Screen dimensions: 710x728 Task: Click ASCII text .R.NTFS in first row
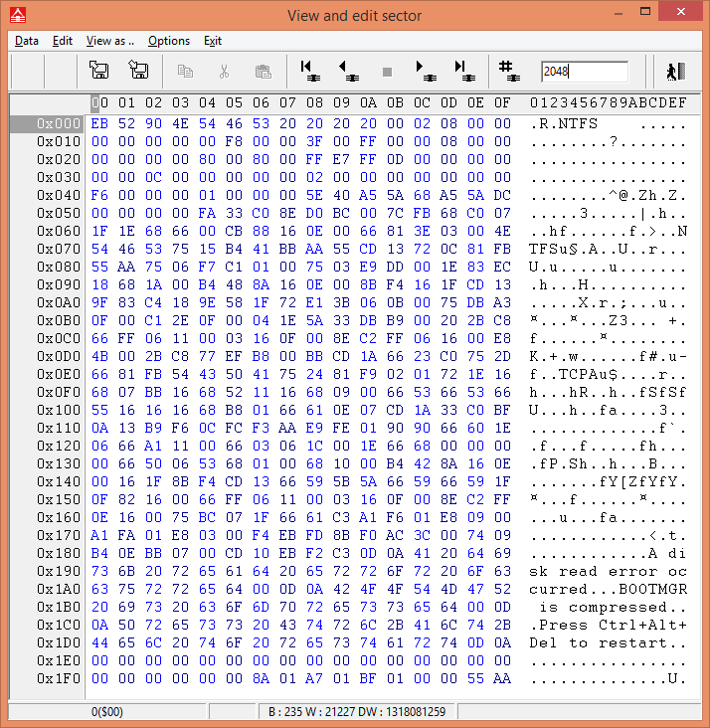point(563,124)
